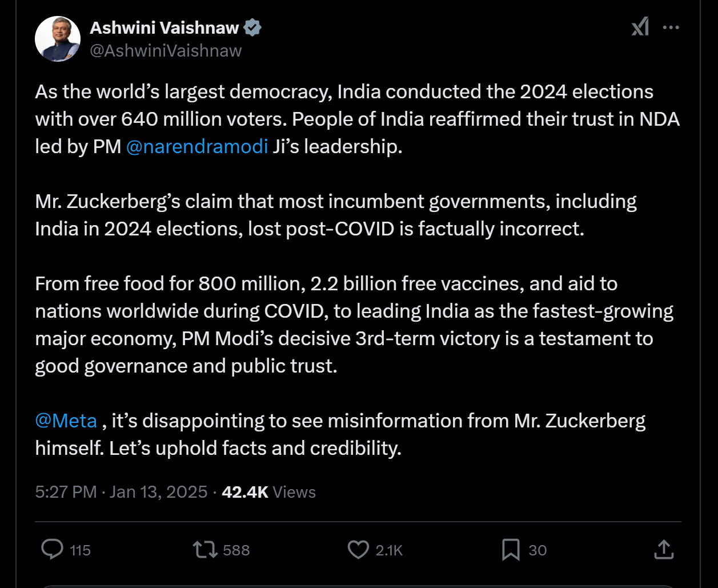Repost this tweet using the arrows icon

tap(205, 550)
